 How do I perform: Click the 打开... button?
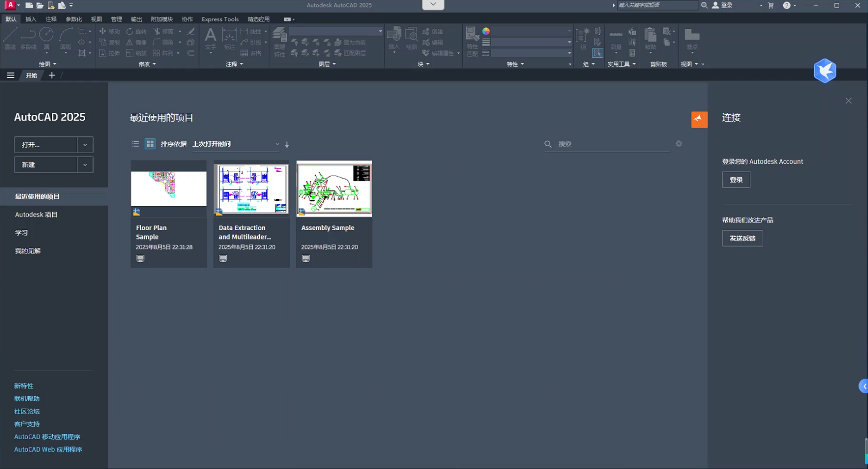(x=45, y=145)
